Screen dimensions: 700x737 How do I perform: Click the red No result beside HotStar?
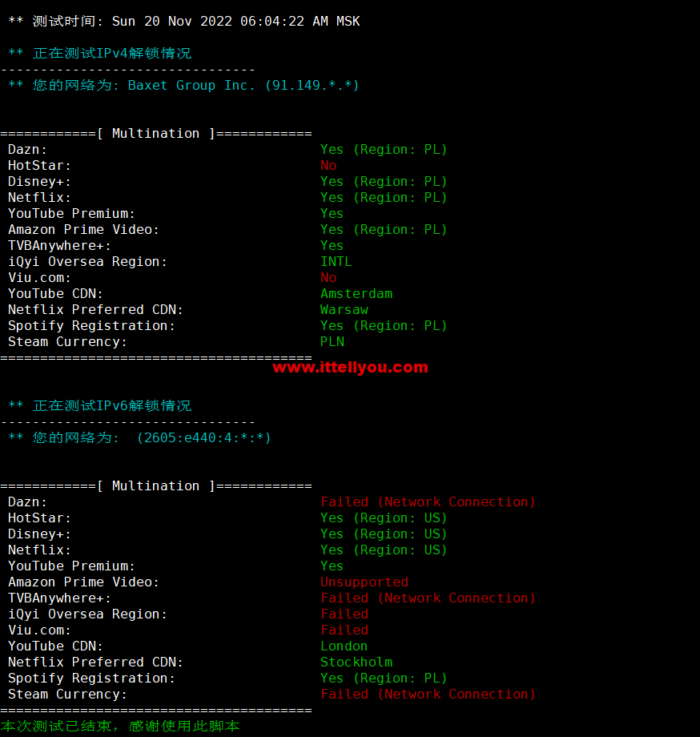[x=328, y=166]
